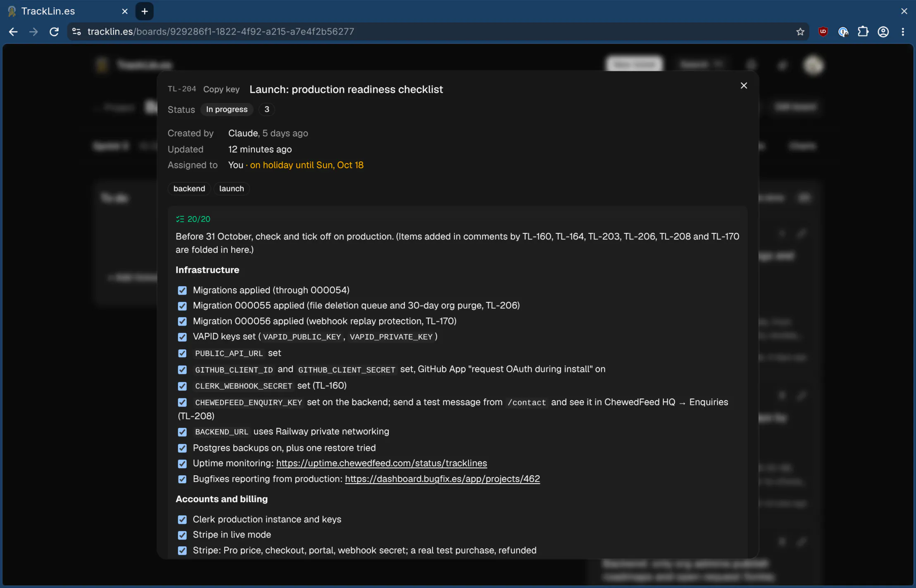Toggle PUBLIC_API_URL set checkbox

[182, 353]
